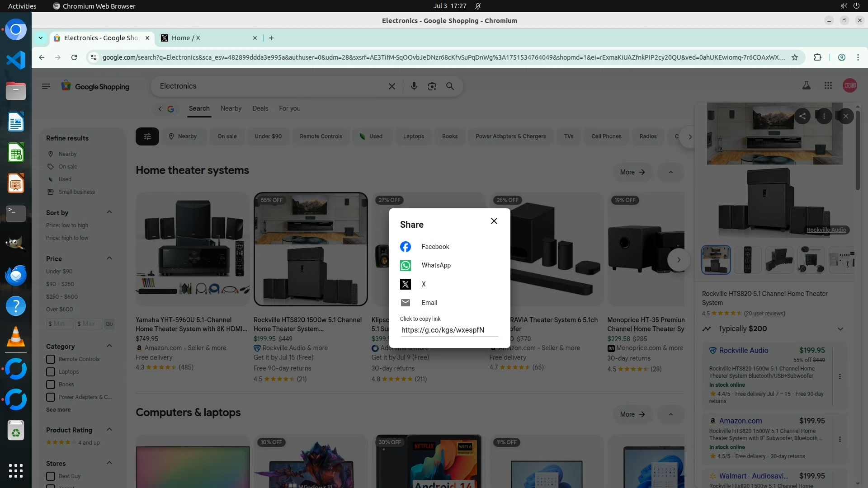Screen dimensions: 868x488
Task: Share to X from the dialog
Action: click(423, 284)
